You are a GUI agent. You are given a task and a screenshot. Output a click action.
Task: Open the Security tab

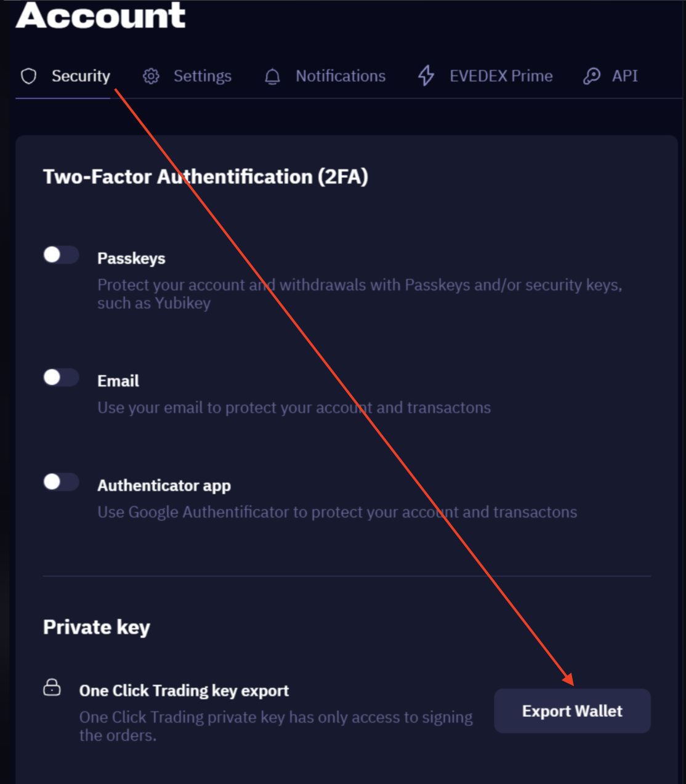tap(81, 76)
